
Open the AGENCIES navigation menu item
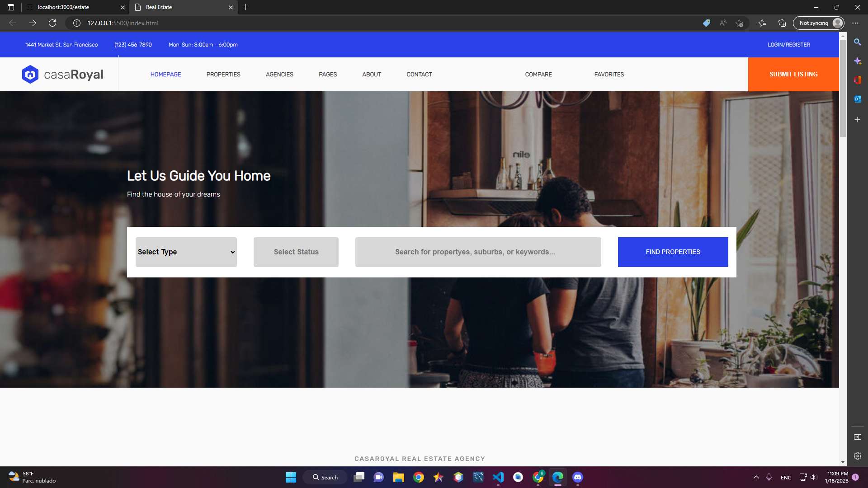(279, 74)
